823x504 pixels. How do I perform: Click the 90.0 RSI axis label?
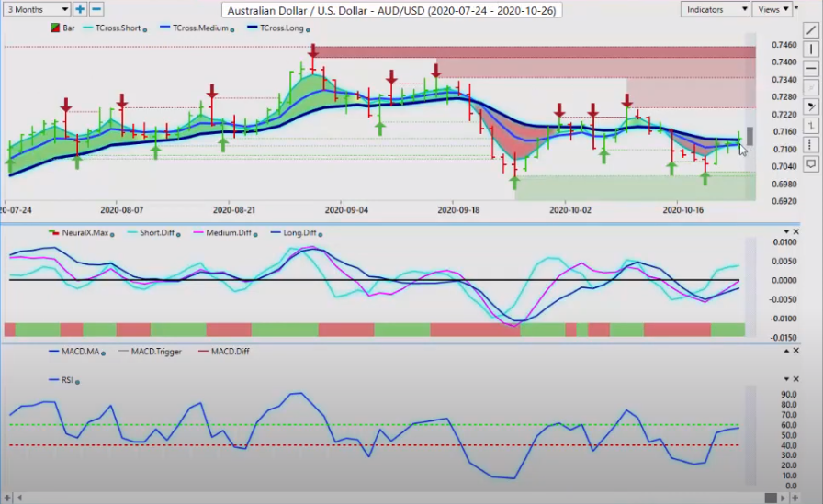[x=788, y=395]
